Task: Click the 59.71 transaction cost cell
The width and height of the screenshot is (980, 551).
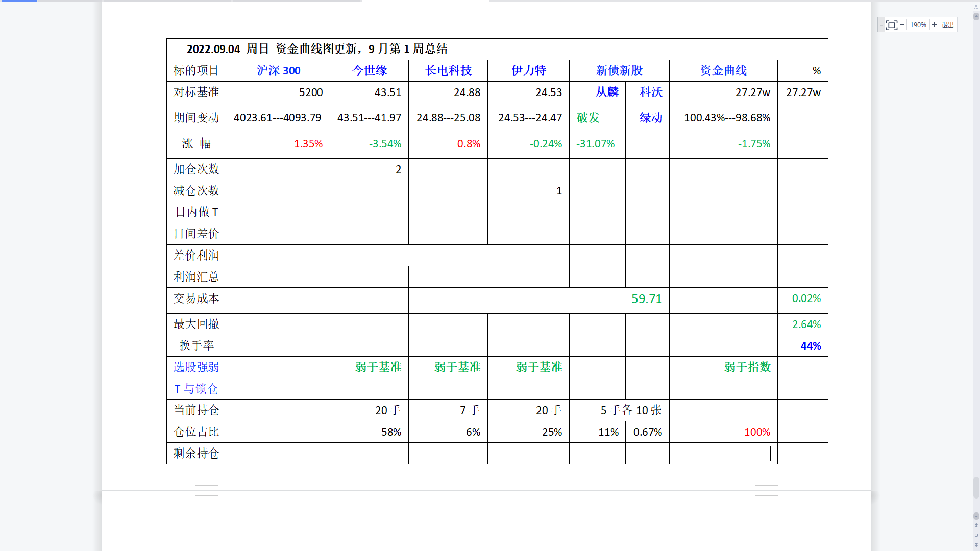Action: [x=646, y=299]
